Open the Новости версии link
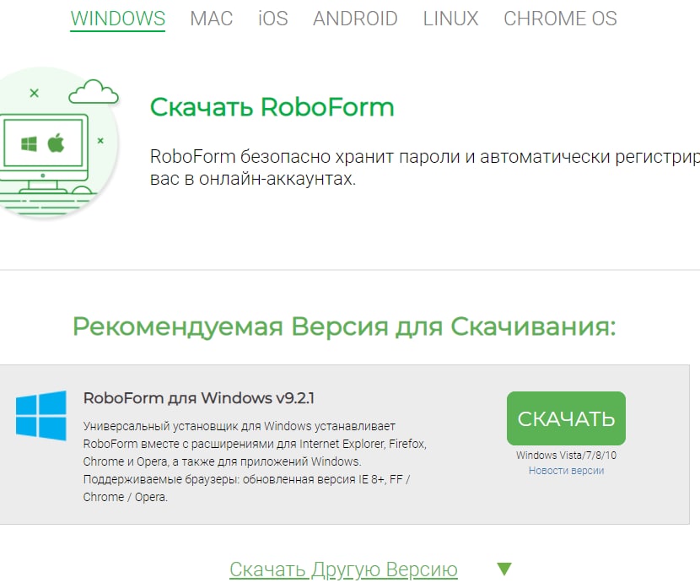The width and height of the screenshot is (700, 588). (x=566, y=471)
